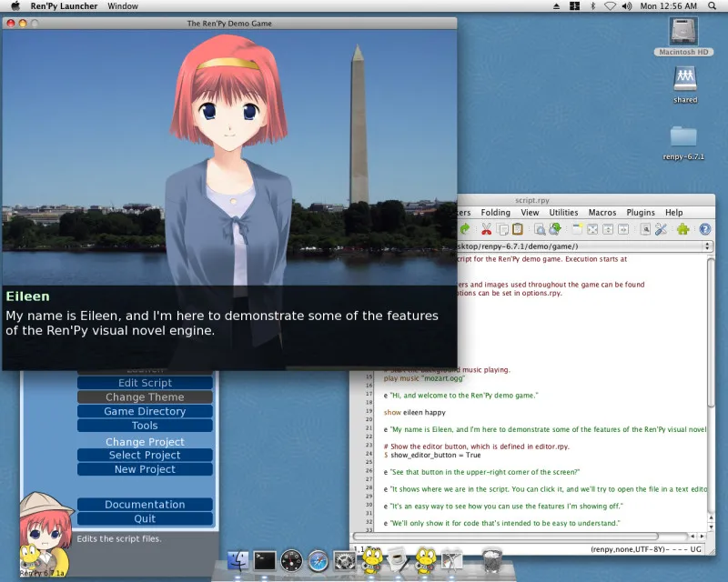Image resolution: width=728 pixels, height=582 pixels.
Task: Open Spotlight search in menu bar
Action: click(x=715, y=6)
